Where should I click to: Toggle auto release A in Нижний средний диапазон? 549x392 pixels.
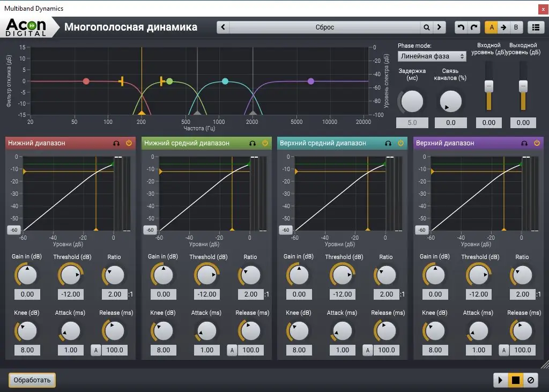232,350
